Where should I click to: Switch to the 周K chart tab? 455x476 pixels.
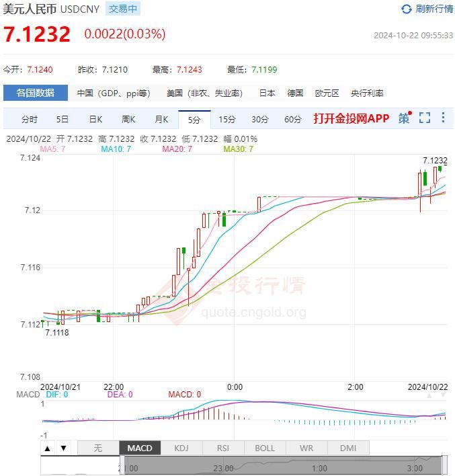pos(128,119)
